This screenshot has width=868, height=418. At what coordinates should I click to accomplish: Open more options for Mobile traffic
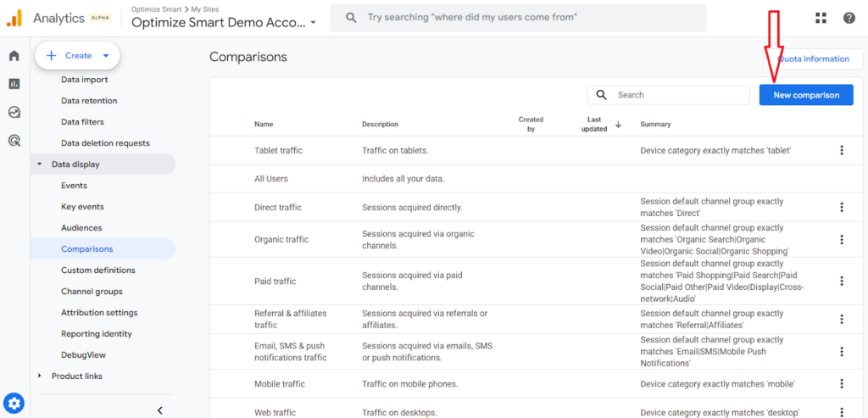[x=842, y=384]
